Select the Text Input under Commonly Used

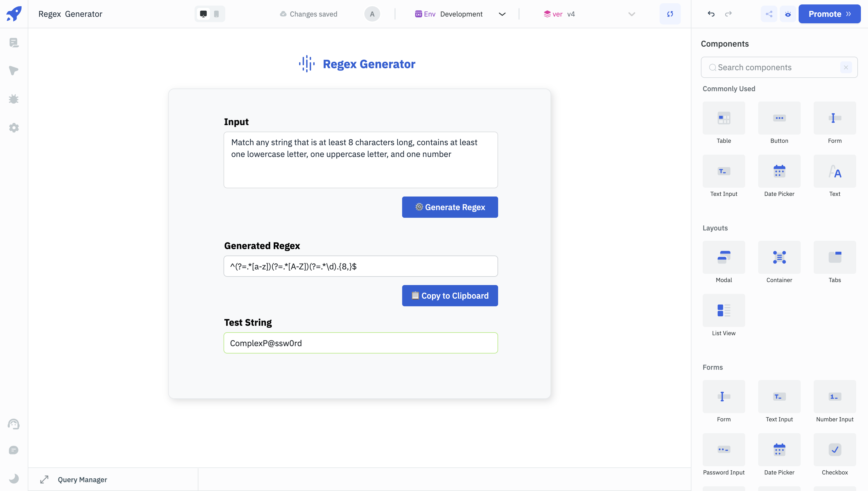[724, 176]
